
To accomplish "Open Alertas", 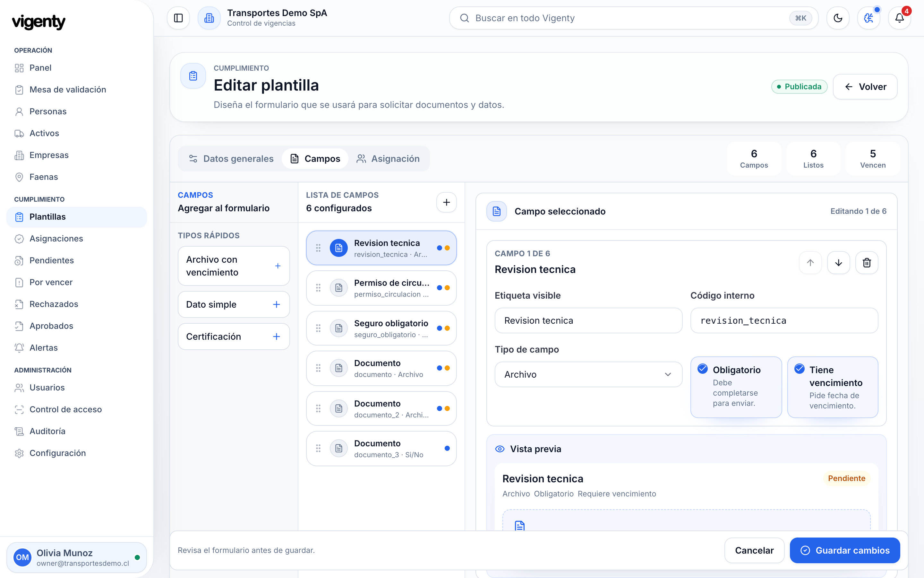I will click(77, 348).
